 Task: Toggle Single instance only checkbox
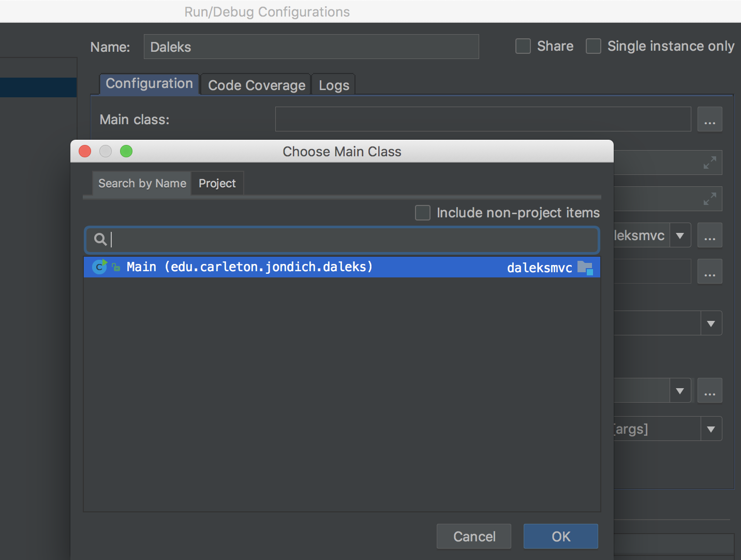[593, 47]
